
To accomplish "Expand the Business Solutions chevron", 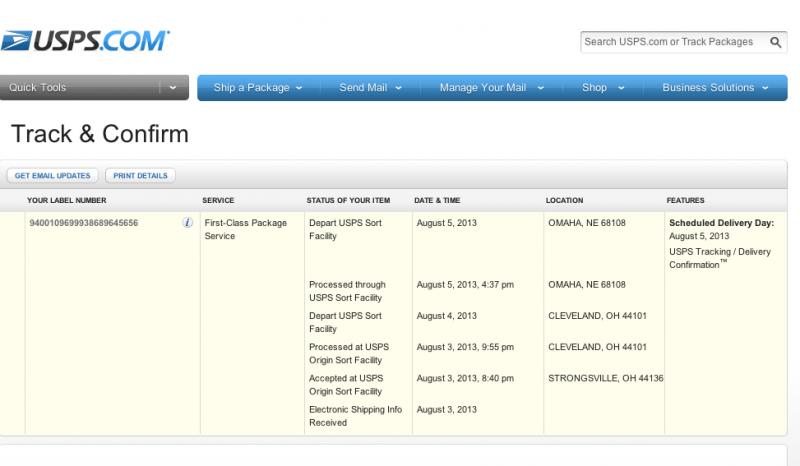I will (765, 88).
